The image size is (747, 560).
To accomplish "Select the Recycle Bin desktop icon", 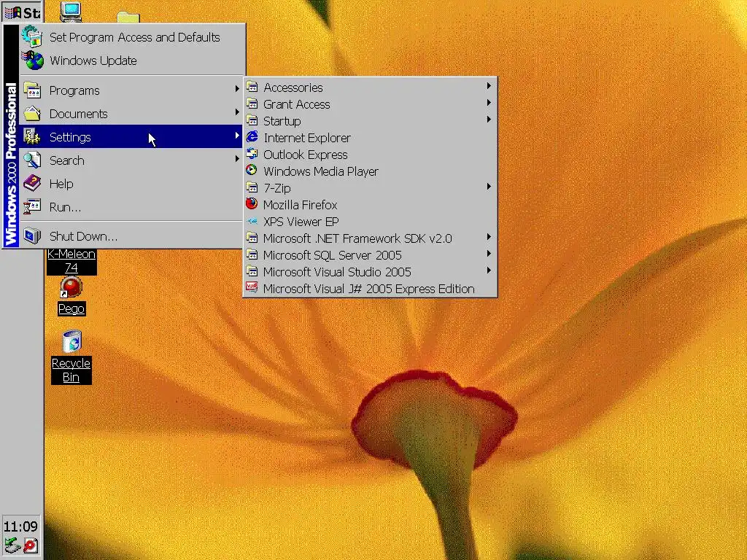I will (71, 342).
